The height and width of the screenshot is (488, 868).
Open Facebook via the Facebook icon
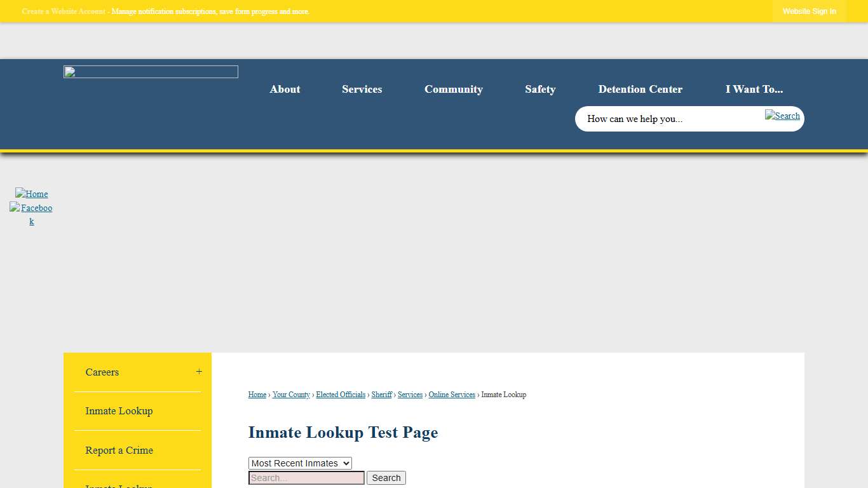coord(31,208)
